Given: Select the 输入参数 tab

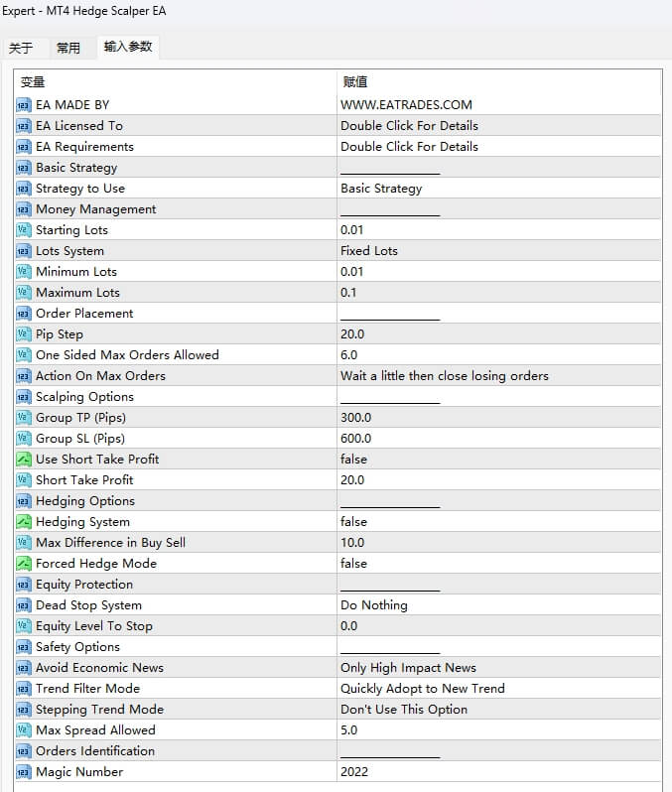Looking at the screenshot, I should [x=128, y=47].
